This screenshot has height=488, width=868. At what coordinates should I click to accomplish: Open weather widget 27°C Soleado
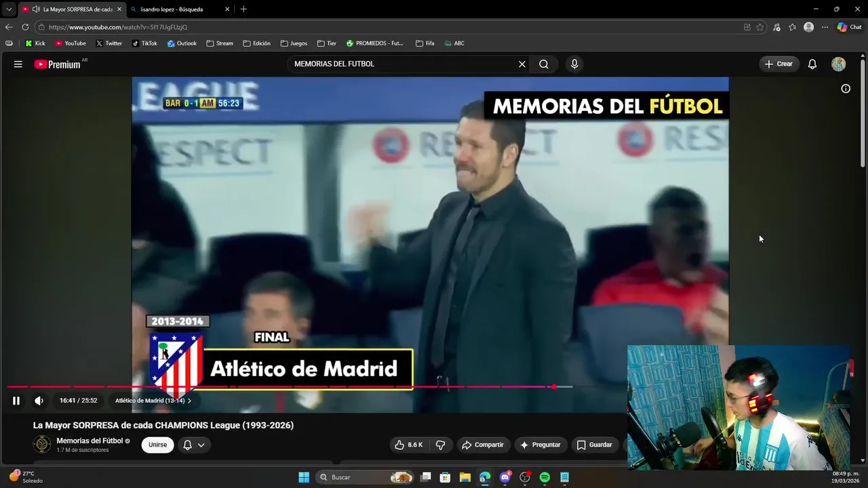click(x=26, y=477)
